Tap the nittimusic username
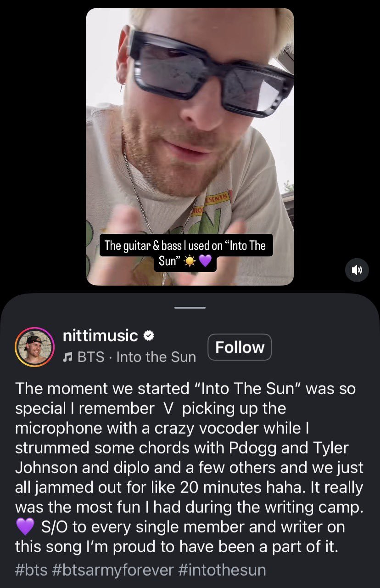 click(x=100, y=336)
